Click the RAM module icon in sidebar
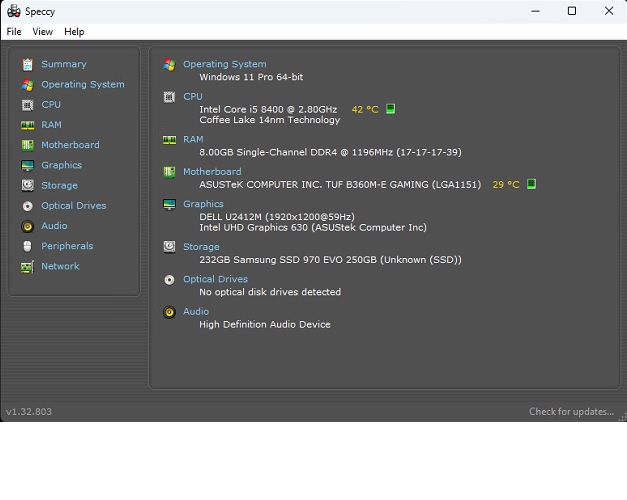The image size is (627, 500). pyautogui.click(x=28, y=125)
